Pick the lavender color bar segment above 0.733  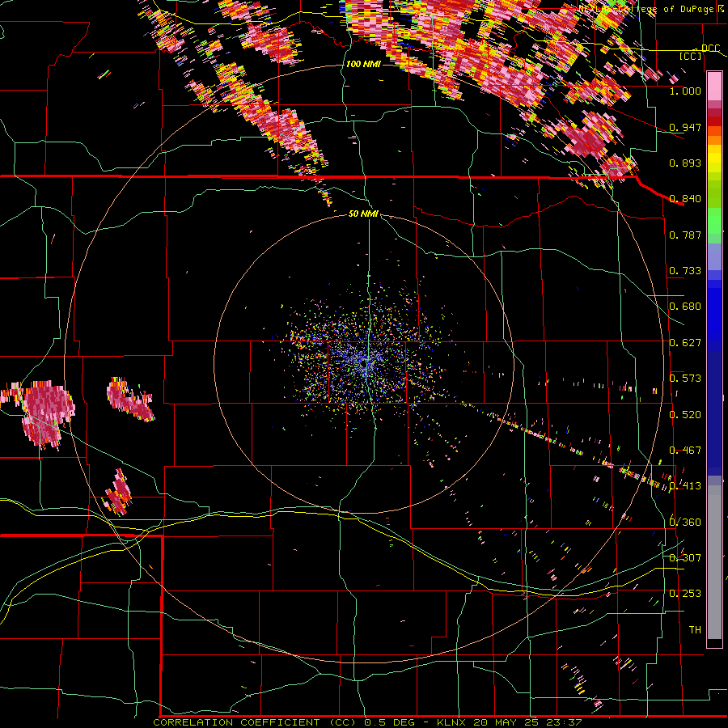[x=714, y=256]
